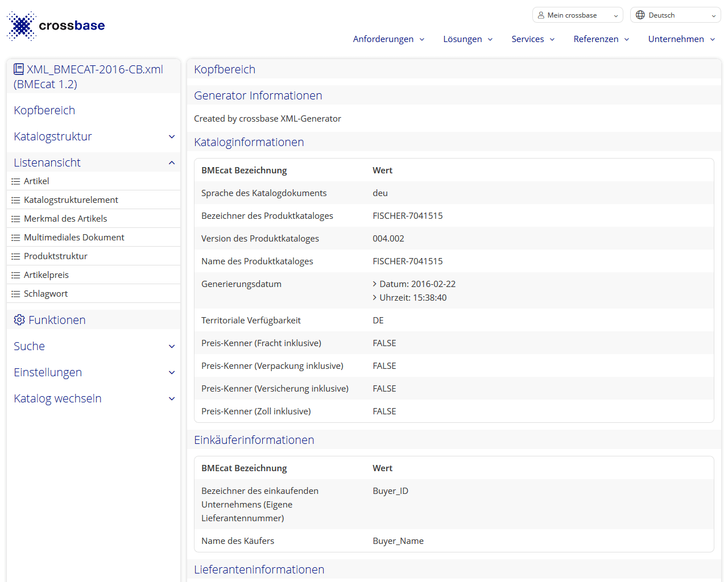The width and height of the screenshot is (728, 582).
Task: Expand the Katalogstruktur section chevron
Action: (172, 137)
